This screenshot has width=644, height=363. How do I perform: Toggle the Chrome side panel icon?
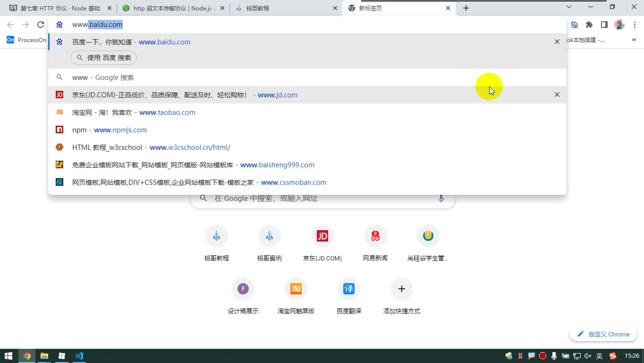click(604, 25)
